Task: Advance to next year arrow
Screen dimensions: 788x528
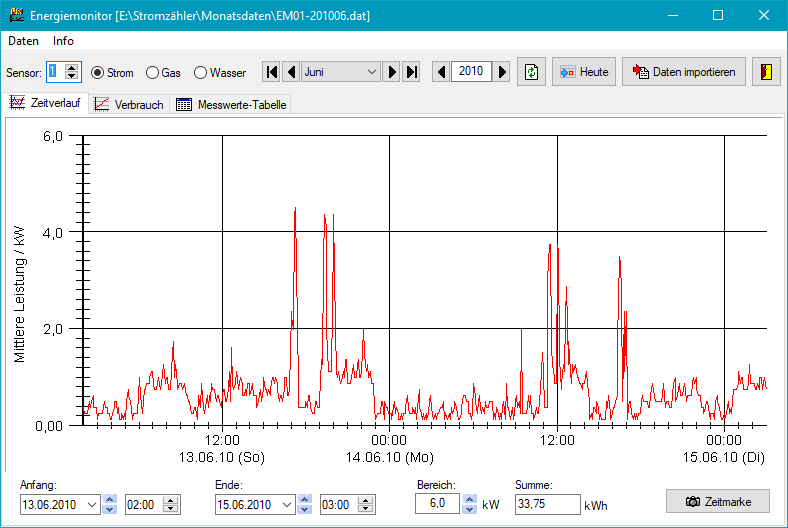Action: (502, 72)
